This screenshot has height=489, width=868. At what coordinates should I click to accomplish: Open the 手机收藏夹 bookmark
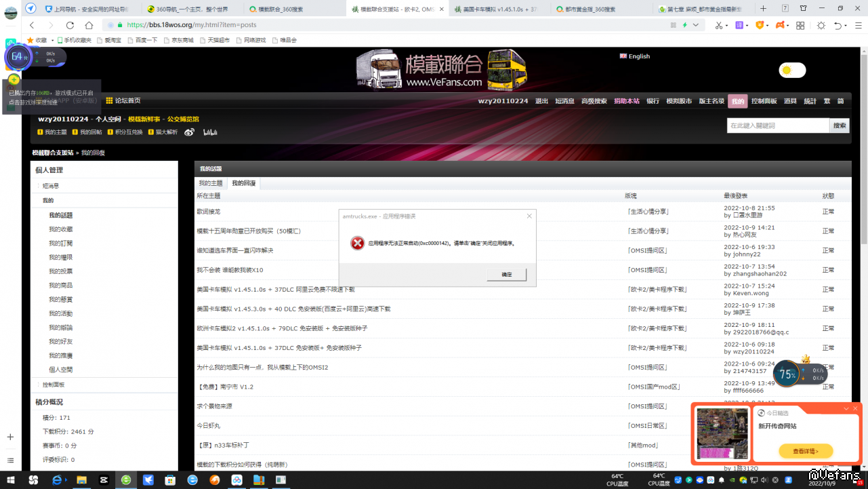pos(75,40)
